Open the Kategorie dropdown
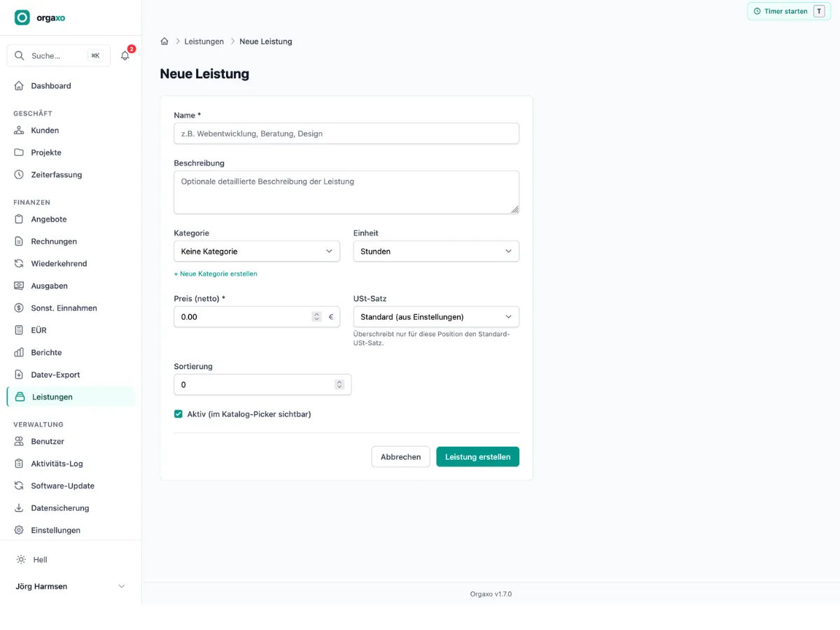840x630 pixels. (257, 251)
